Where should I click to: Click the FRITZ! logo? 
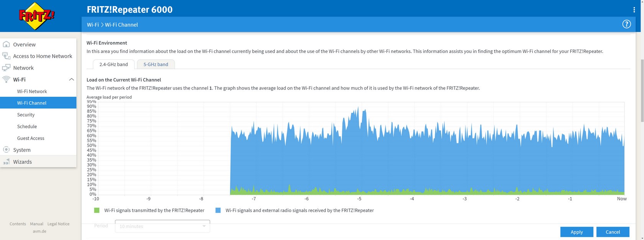click(x=37, y=16)
